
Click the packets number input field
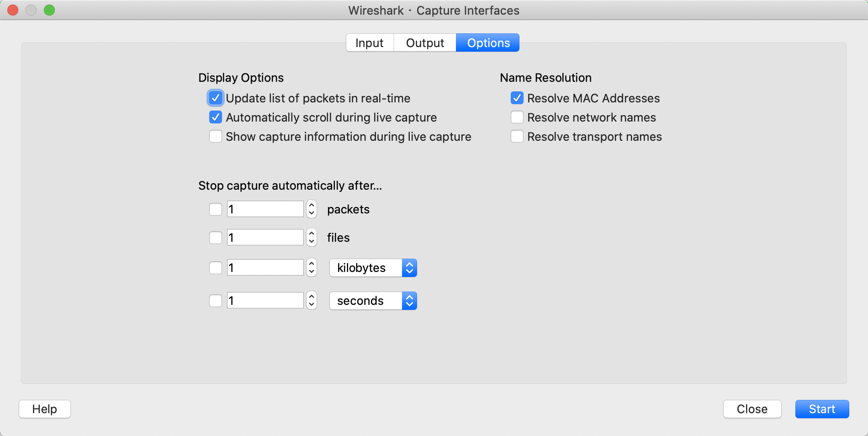[x=265, y=209]
